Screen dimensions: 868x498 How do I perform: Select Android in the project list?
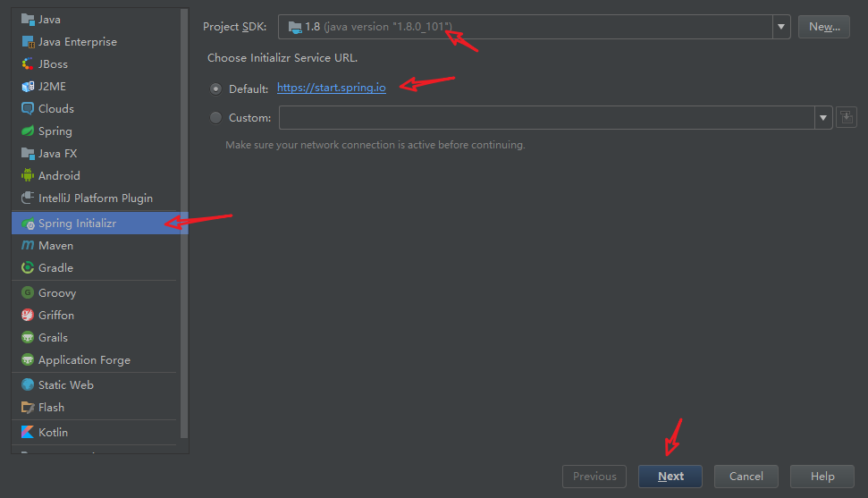click(96, 175)
